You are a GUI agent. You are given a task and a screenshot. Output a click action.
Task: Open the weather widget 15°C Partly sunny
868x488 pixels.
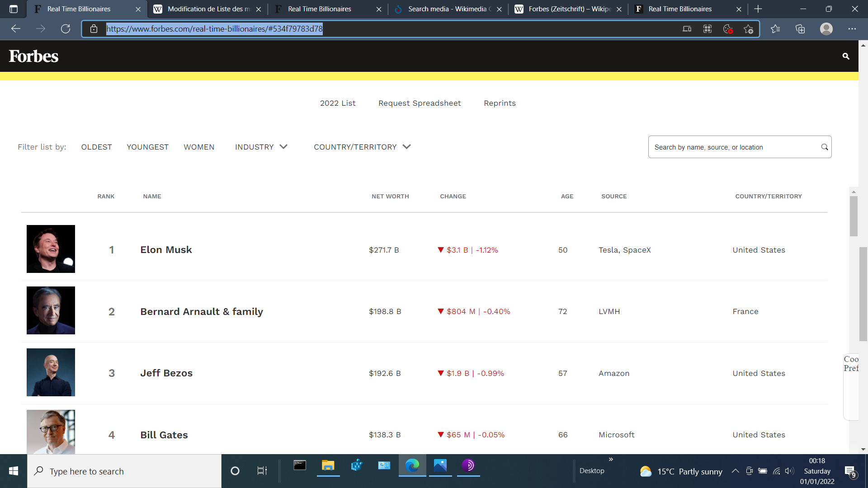681,471
